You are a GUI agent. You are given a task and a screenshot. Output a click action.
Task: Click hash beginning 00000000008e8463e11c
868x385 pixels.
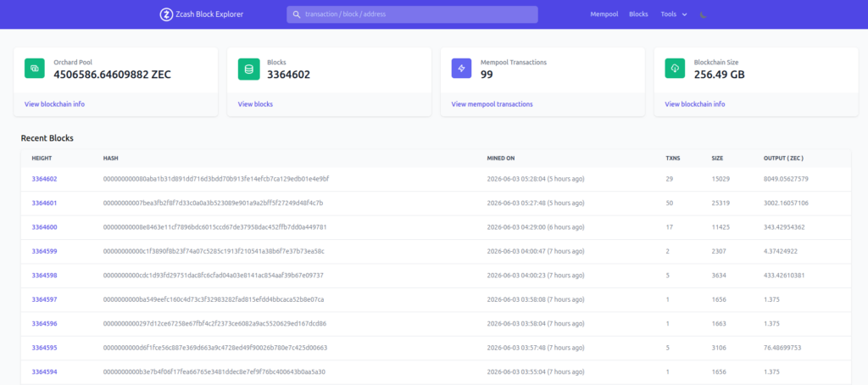214,227
